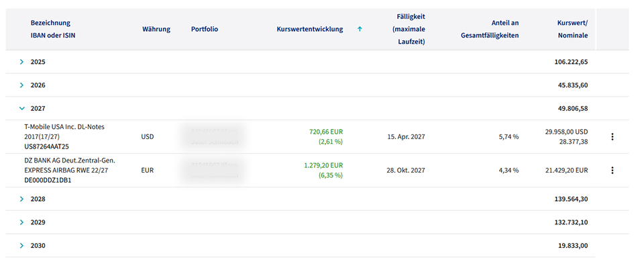Select the T-Mobile USA Inc. DL-Notes name
The image size is (644, 262).
click(x=64, y=132)
